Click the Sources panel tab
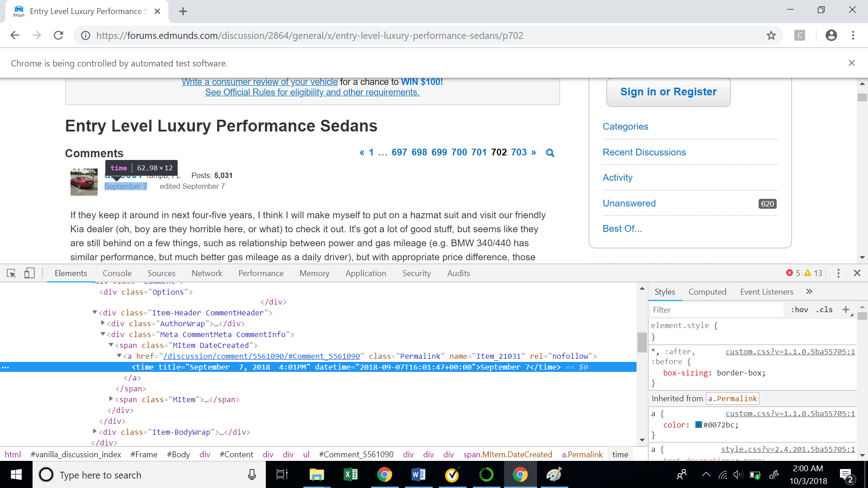 [161, 273]
